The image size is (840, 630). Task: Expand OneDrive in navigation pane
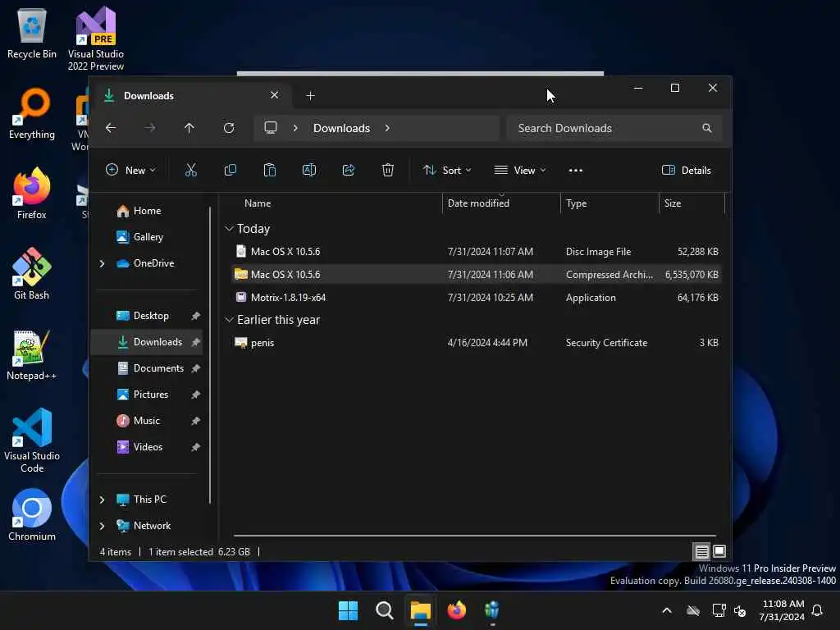pyautogui.click(x=103, y=263)
